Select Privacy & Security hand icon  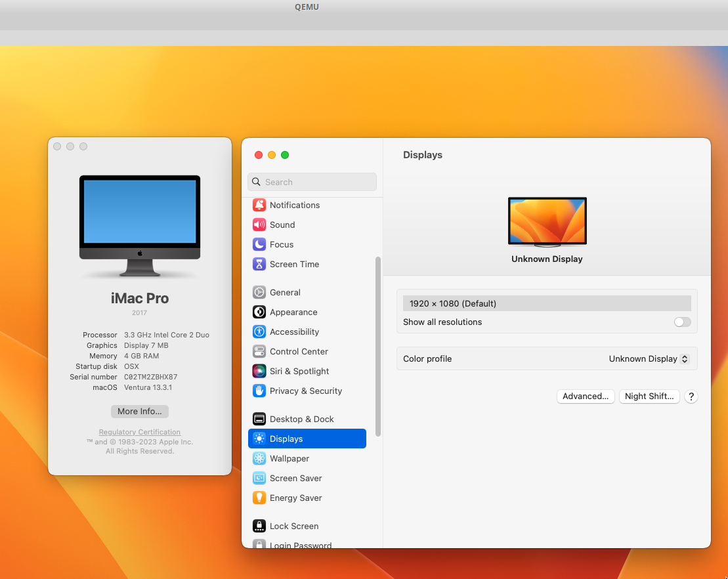(x=259, y=391)
